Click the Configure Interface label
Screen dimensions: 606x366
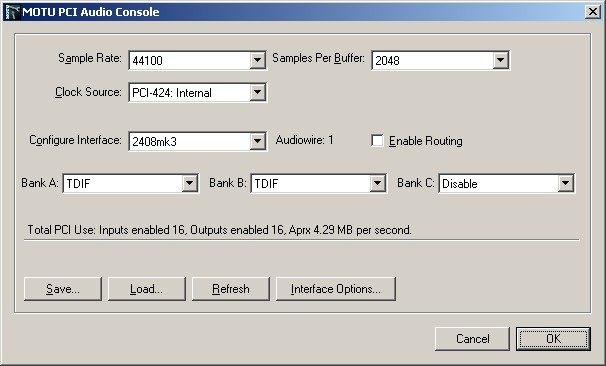75,140
